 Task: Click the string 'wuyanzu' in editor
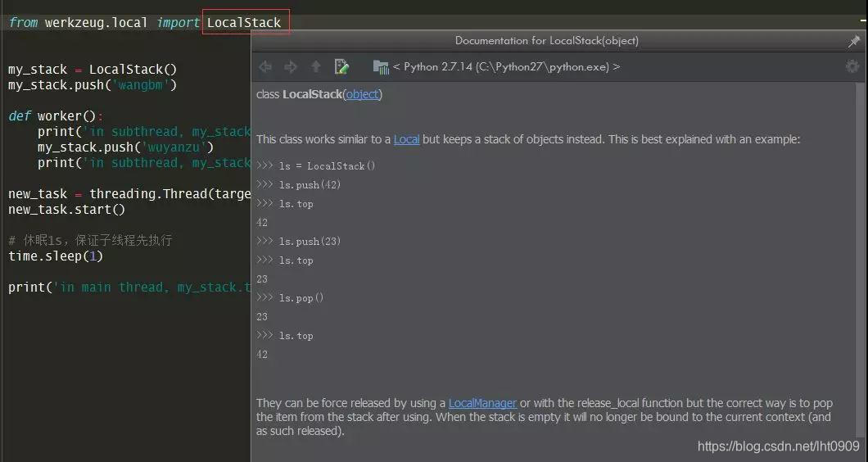[175, 147]
